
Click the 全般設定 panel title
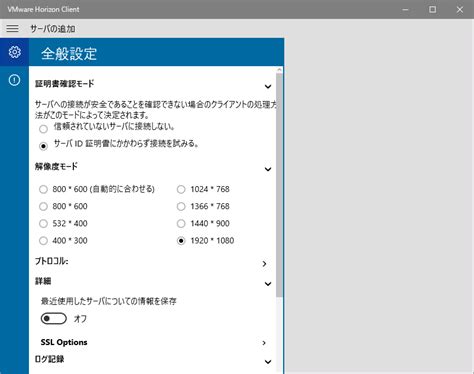point(69,53)
